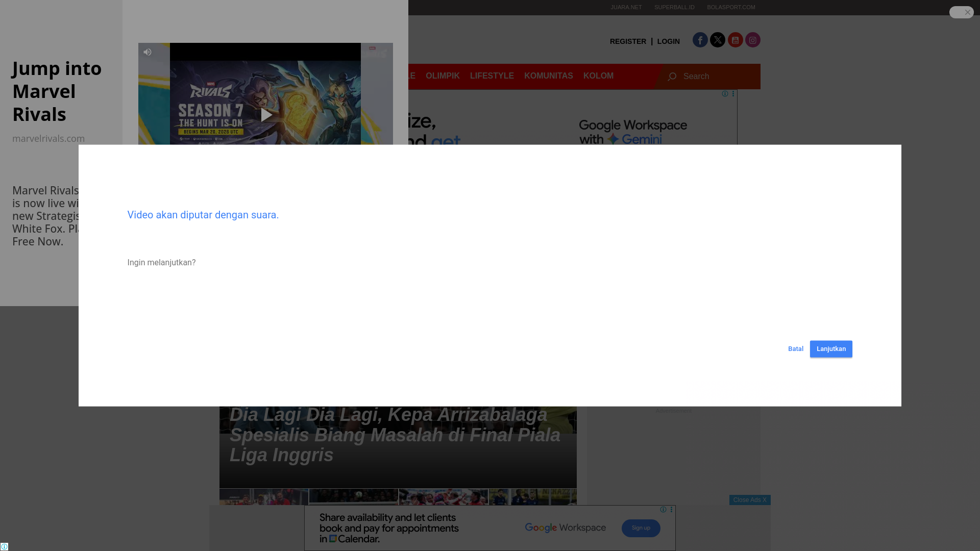
Task: Open the top Gemini ad info icon
Action: 725,94
